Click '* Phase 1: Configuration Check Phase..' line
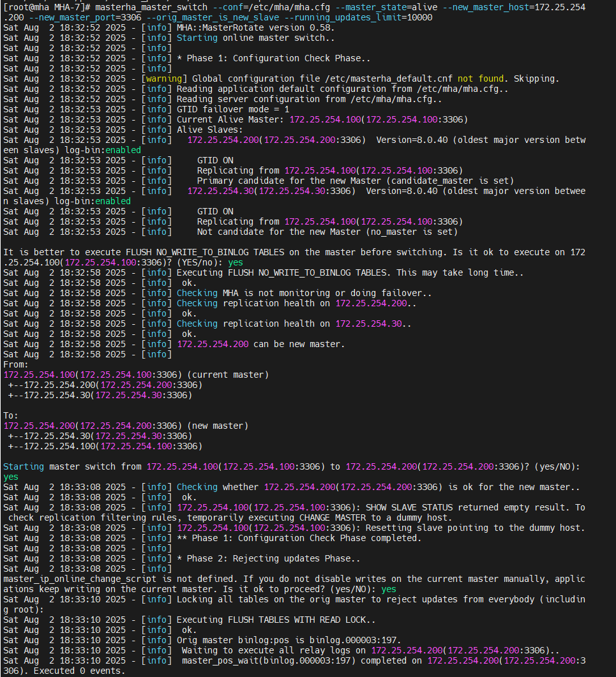 point(274,58)
